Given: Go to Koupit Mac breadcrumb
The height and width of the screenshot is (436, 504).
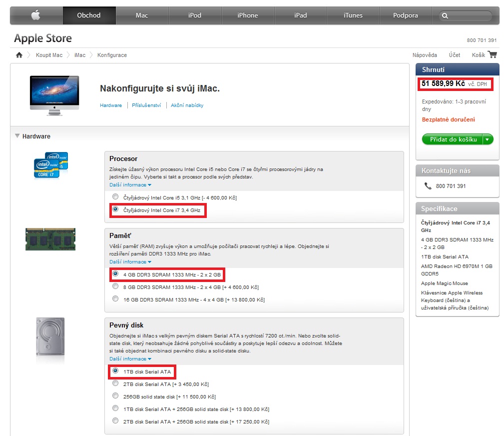Looking at the screenshot, I should (x=49, y=55).
